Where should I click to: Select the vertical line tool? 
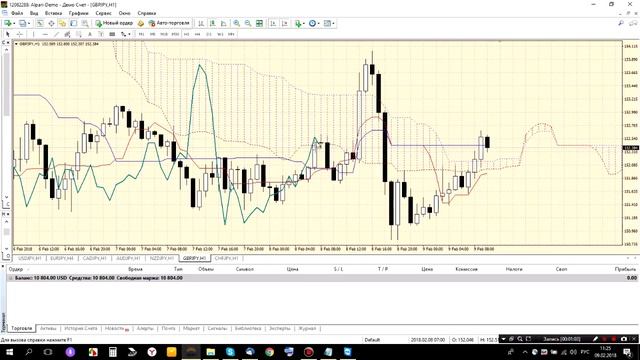(x=33, y=34)
